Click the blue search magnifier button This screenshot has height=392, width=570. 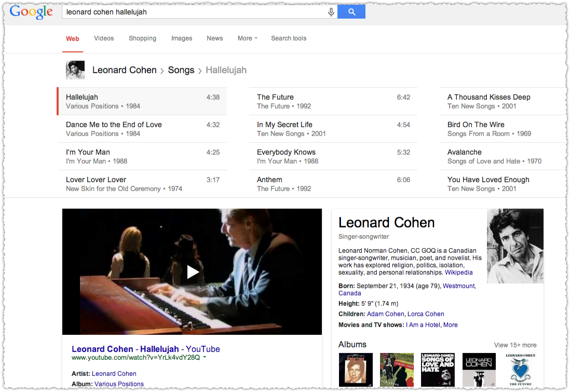tap(351, 11)
